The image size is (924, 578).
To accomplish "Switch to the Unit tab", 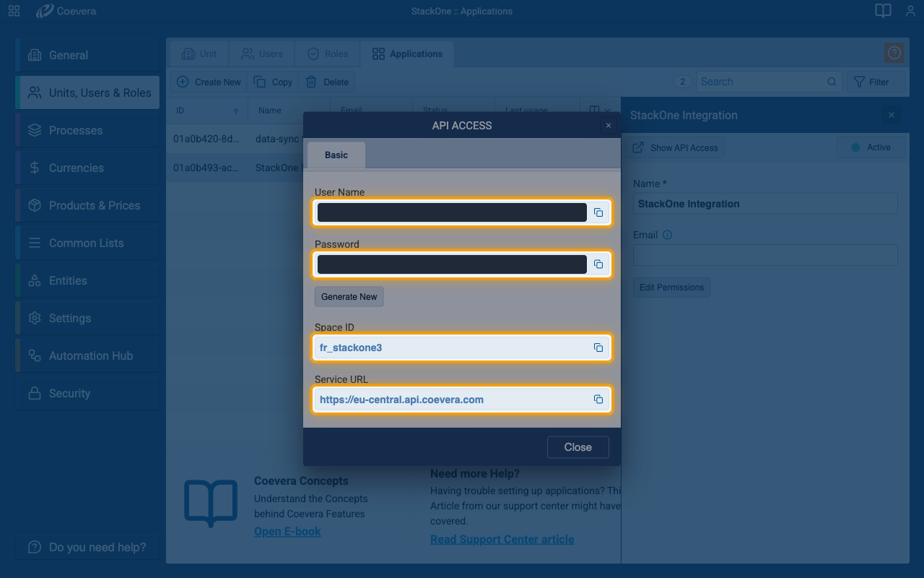I will click(x=199, y=54).
